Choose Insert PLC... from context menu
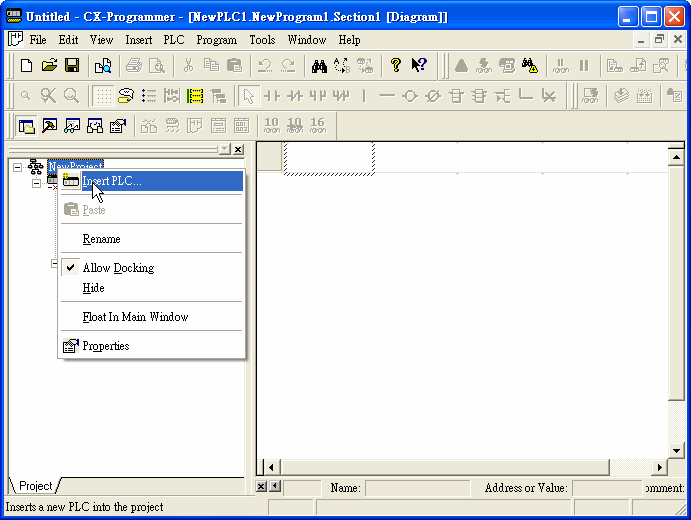691x520 pixels. coord(152,181)
